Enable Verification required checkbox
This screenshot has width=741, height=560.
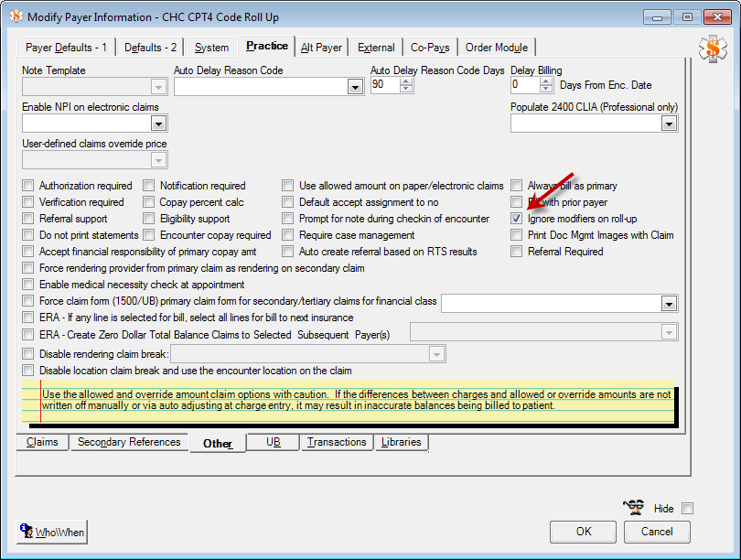click(28, 202)
